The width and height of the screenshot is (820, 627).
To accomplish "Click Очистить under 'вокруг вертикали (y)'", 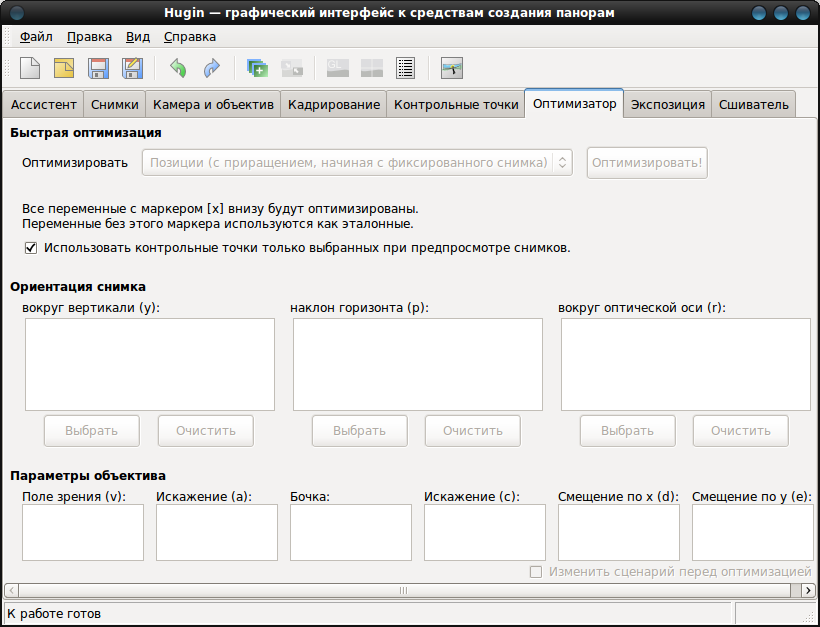I will click(206, 431).
